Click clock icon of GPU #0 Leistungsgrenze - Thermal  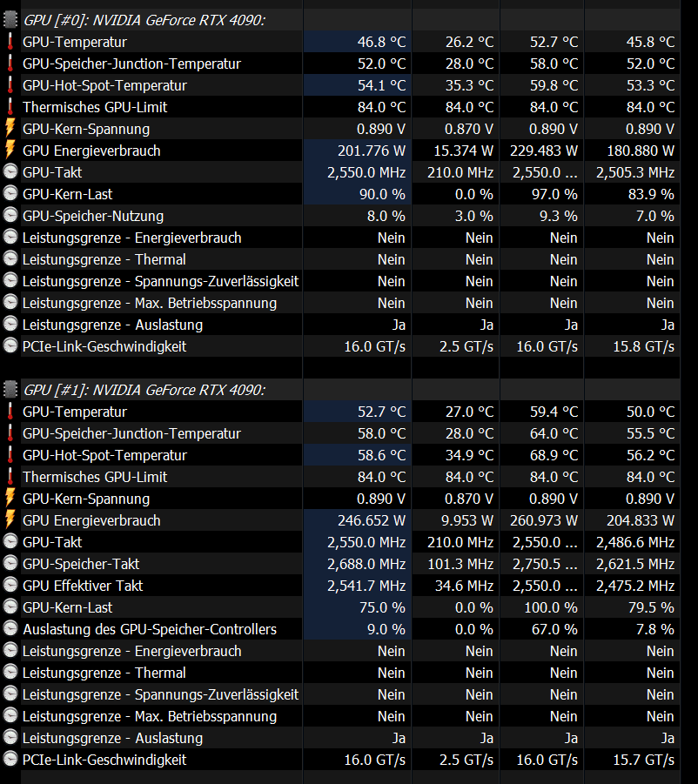coord(10,259)
